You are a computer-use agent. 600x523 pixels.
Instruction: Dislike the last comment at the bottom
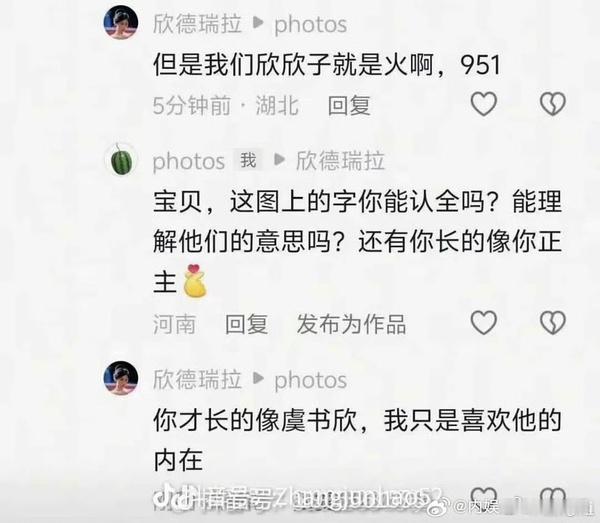(x=553, y=497)
